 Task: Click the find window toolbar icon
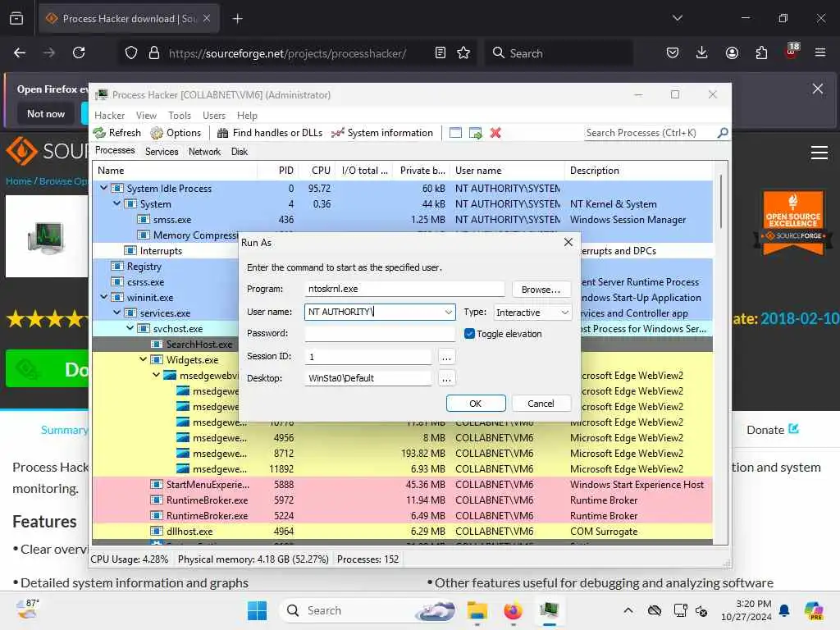pyautogui.click(x=455, y=133)
